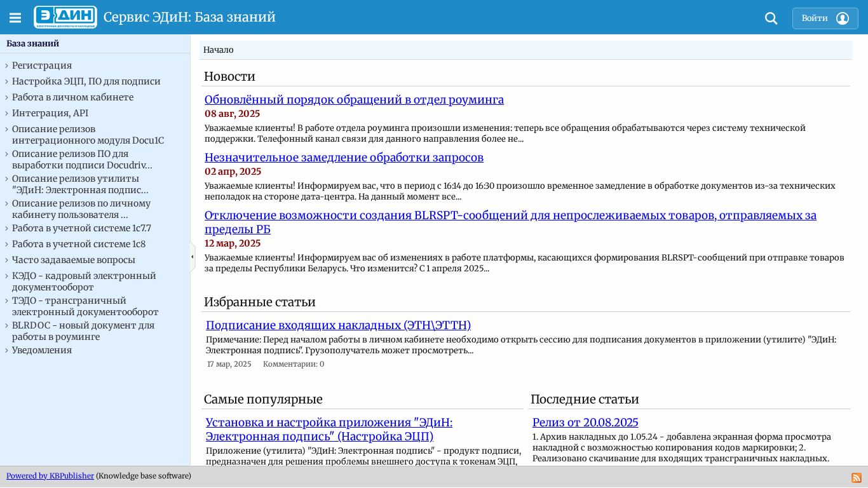Open the hamburger menu icon
Image resolution: width=868 pixels, height=488 pixels.
(x=15, y=18)
